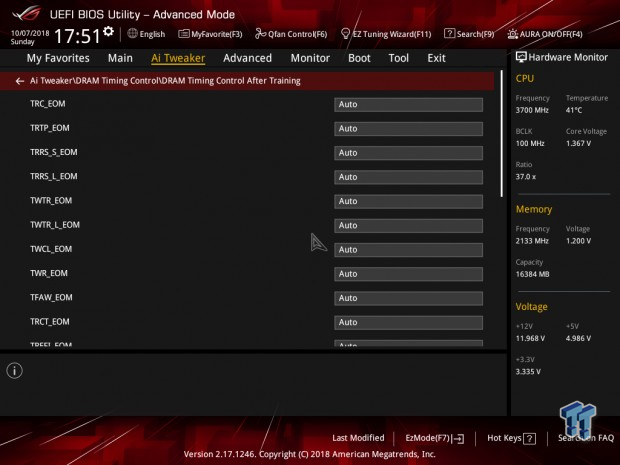
Task: Select the TRTP_EOM setting label
Action: point(50,128)
